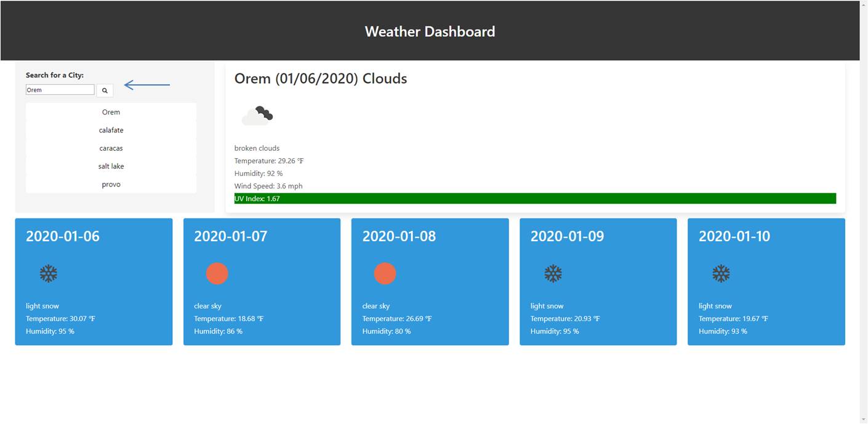Click the 2020-01-08 forecast date heading
This screenshot has height=424, width=868.
point(399,236)
